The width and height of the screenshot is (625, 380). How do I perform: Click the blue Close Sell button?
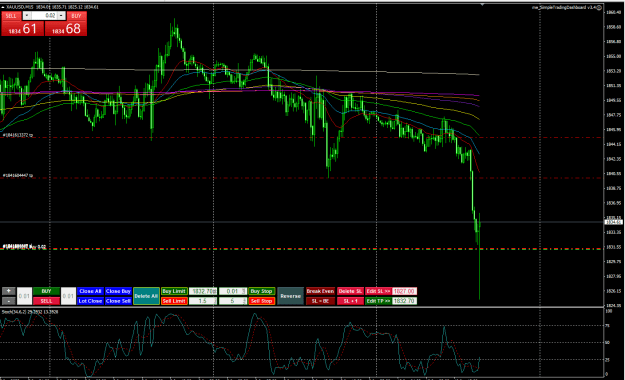pos(118,301)
